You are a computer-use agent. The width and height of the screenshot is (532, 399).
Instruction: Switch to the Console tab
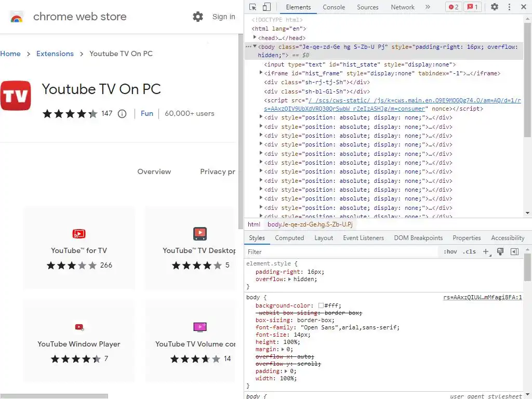[334, 7]
